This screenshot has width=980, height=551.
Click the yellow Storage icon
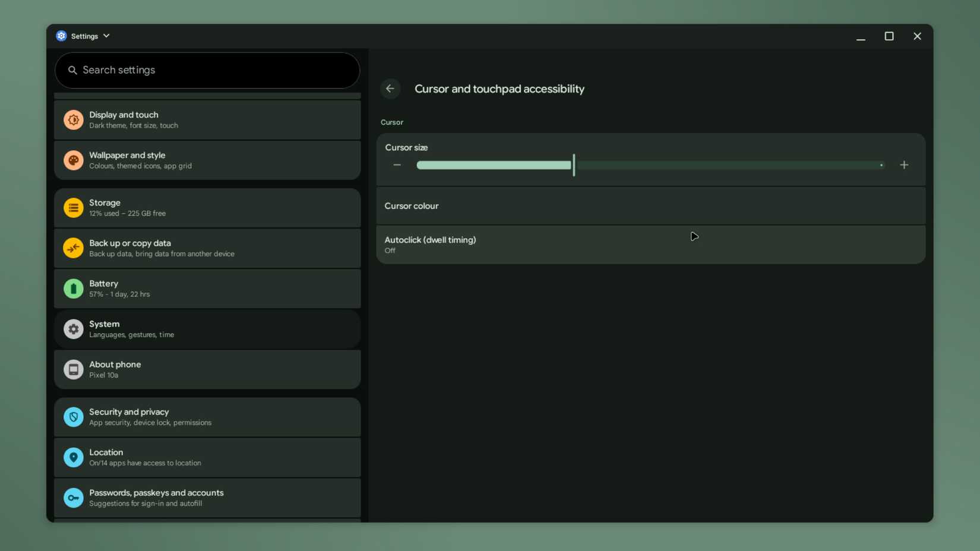tap(73, 208)
